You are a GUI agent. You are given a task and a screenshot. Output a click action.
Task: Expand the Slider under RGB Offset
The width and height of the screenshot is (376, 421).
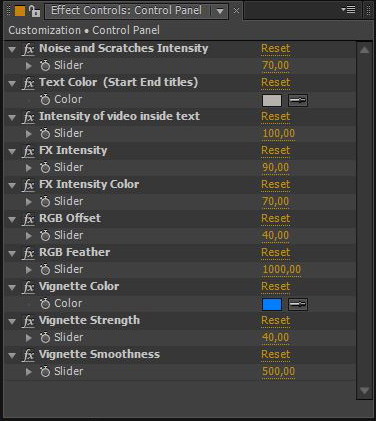29,236
